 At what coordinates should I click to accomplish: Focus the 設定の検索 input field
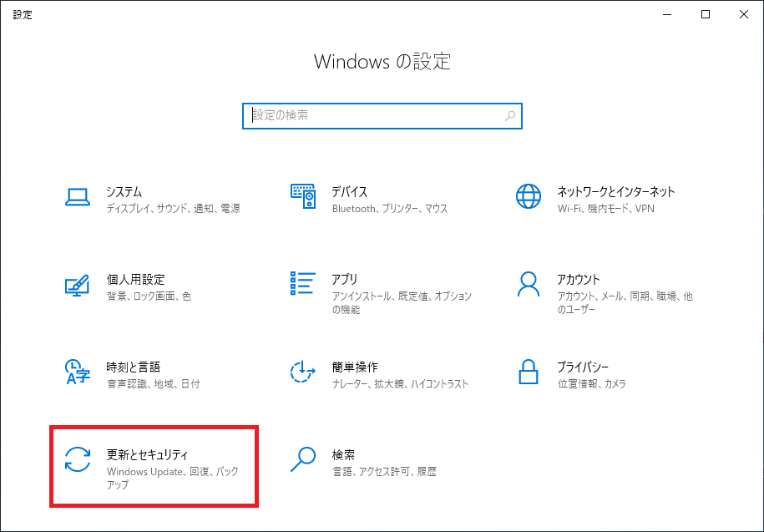click(x=382, y=116)
